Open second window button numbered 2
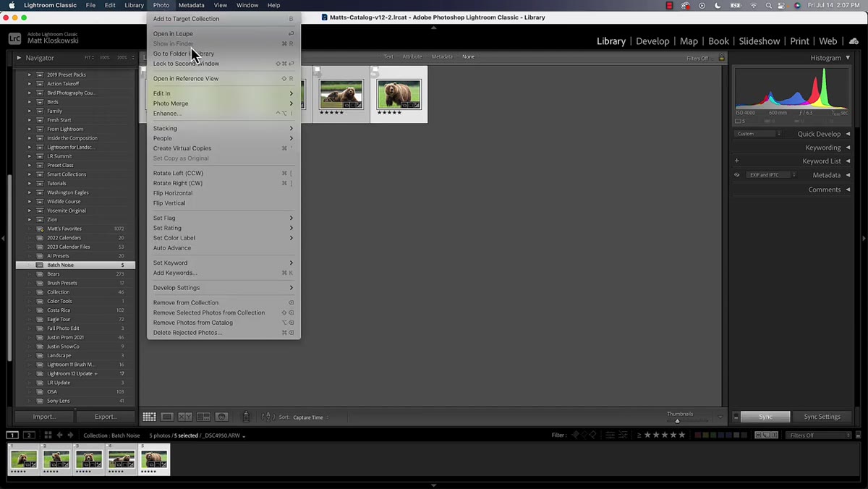This screenshot has width=868, height=489. tap(29, 435)
